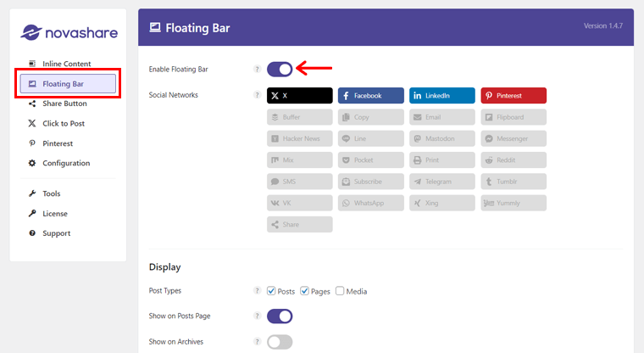Enable the Mix network button
This screenshot has height=353, width=644.
pyautogui.click(x=300, y=160)
